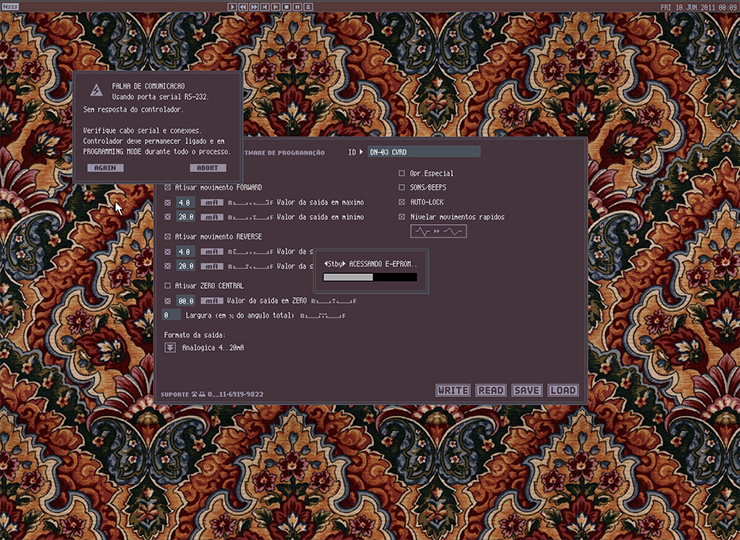Enable the Ativar ZERO CENTRAL checkbox
Viewport: 740px width, 540px height.
[168, 285]
